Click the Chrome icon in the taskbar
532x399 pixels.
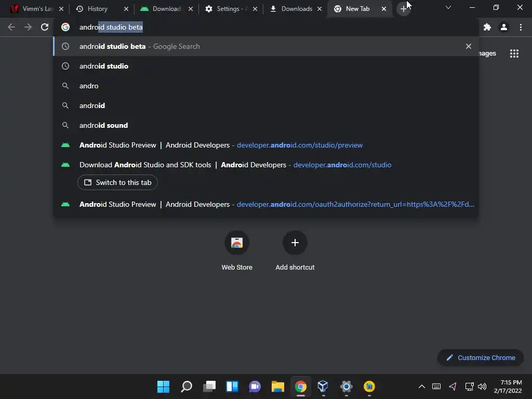pos(301,387)
